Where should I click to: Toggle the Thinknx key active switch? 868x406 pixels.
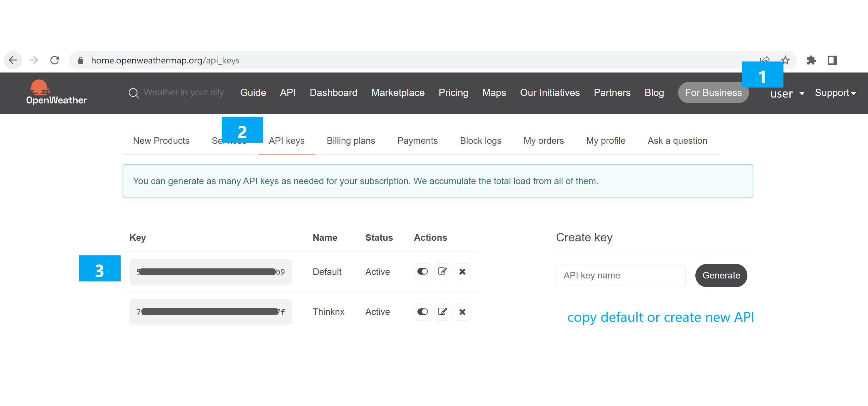click(422, 312)
